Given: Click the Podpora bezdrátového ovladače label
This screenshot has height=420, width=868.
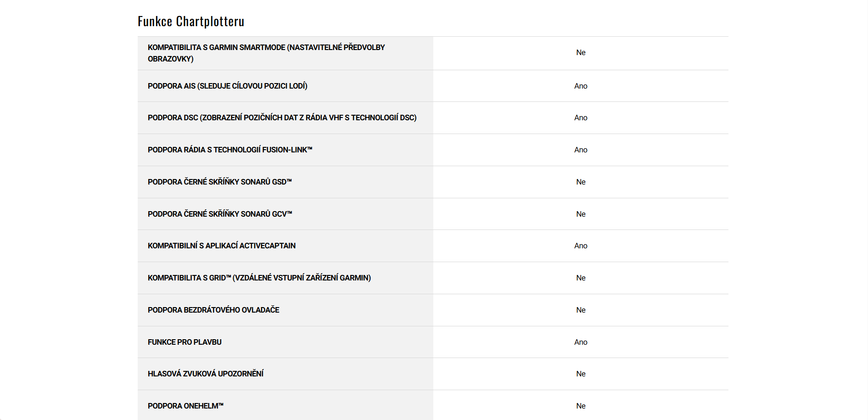Looking at the screenshot, I should click(x=213, y=310).
